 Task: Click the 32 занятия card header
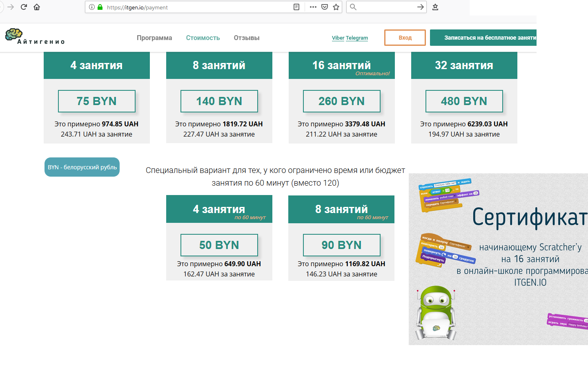[x=464, y=65]
